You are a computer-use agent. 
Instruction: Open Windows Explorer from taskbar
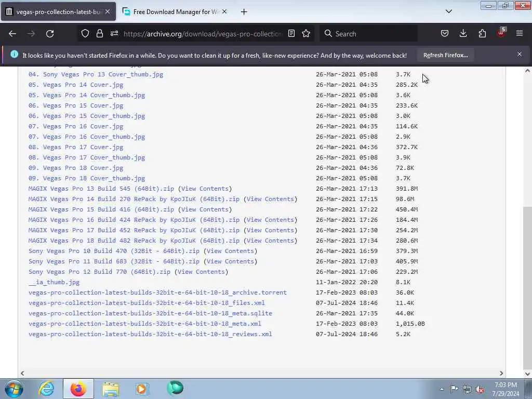coord(111,389)
